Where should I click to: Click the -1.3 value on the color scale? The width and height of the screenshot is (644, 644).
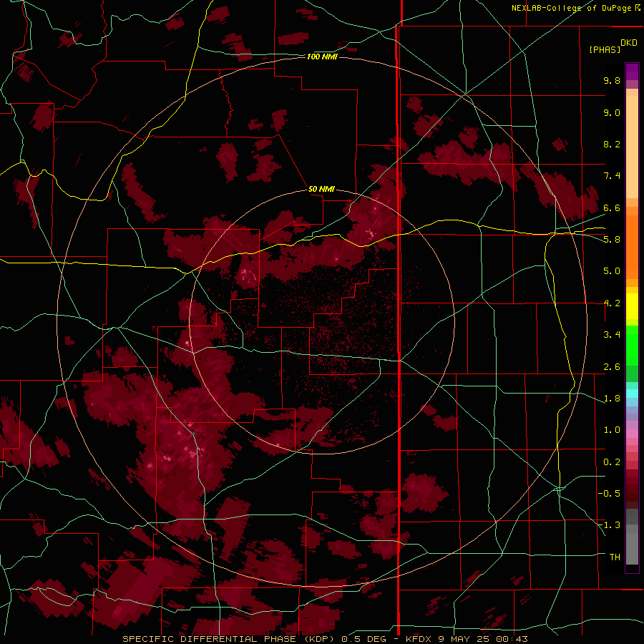609,525
